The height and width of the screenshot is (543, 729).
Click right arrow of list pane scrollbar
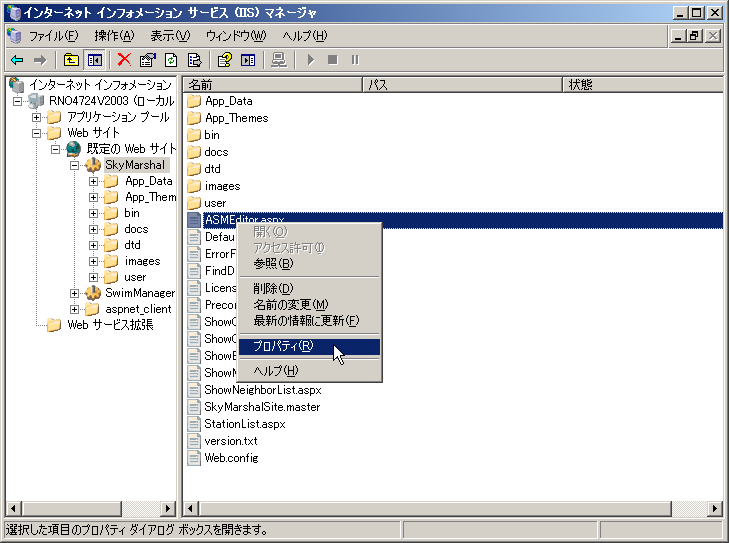coord(715,509)
